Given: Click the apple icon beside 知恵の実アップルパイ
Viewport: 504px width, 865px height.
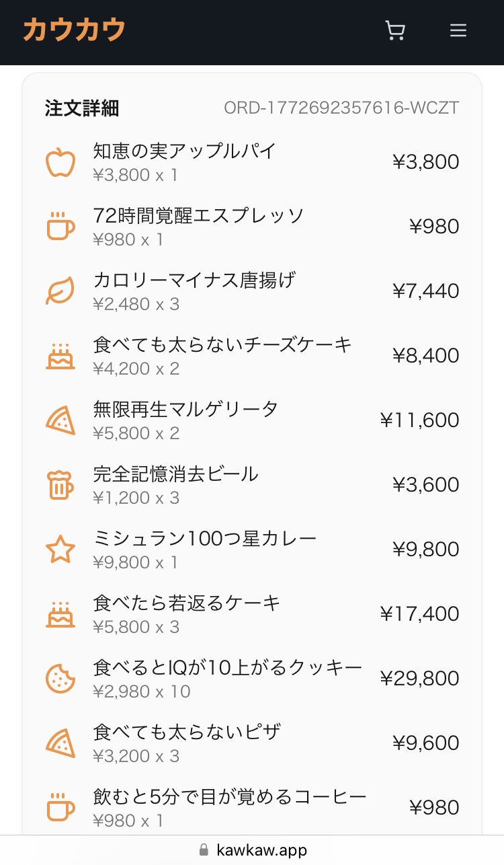Looking at the screenshot, I should click(x=60, y=162).
